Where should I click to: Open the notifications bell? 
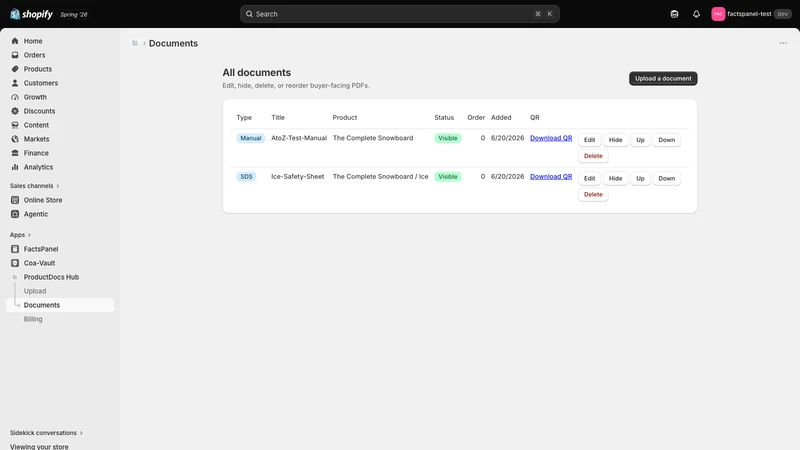tap(696, 14)
